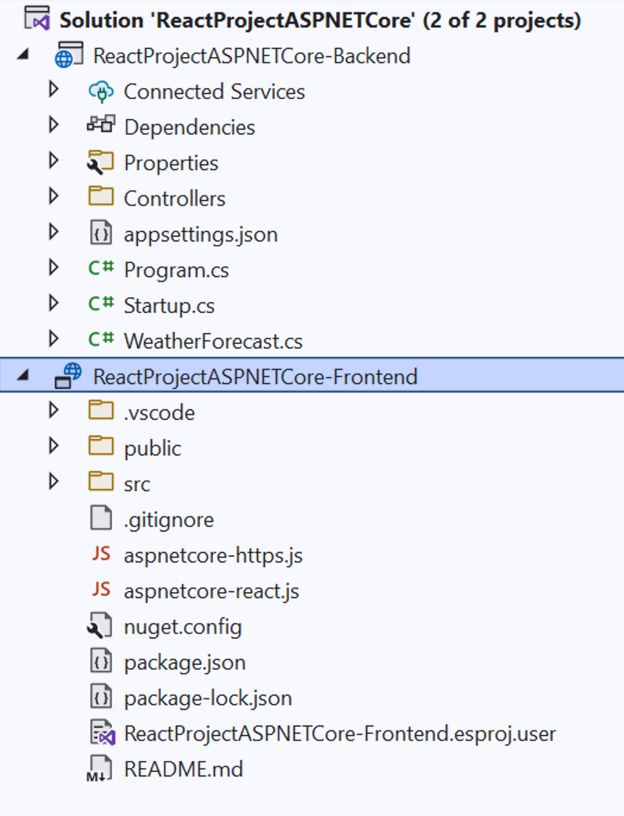Screen dimensions: 624x816
Task: Expand the src folder
Action: point(53,482)
